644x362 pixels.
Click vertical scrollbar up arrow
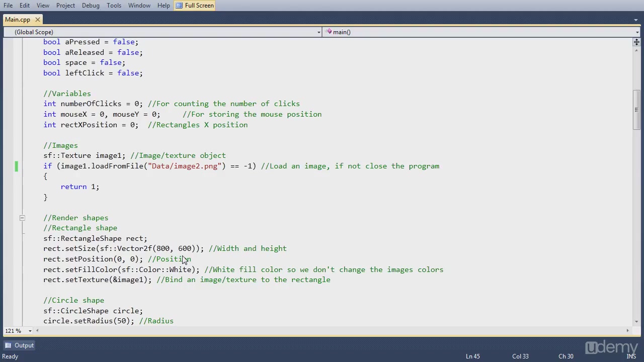coord(636,50)
